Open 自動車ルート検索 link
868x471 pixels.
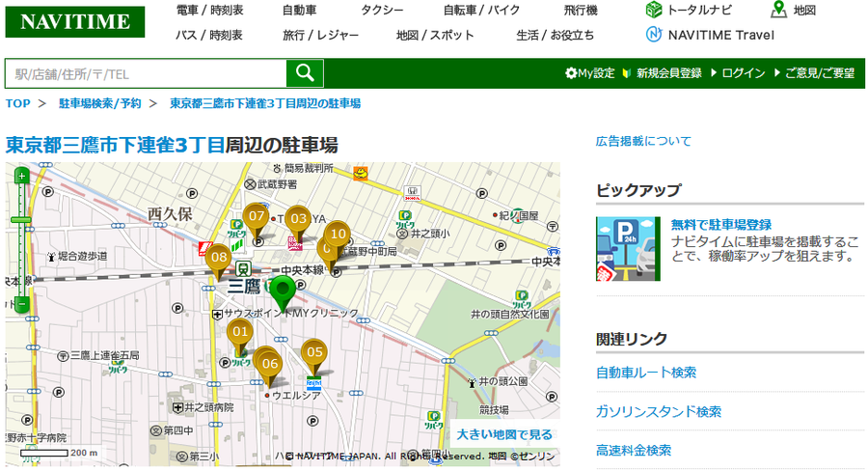[x=646, y=373]
